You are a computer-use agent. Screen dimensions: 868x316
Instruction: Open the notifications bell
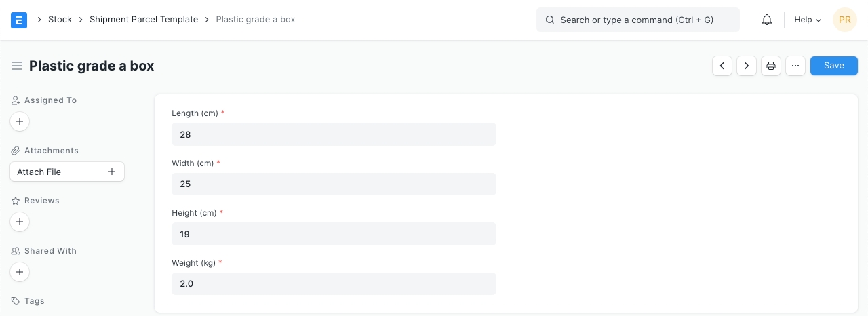[x=767, y=20]
